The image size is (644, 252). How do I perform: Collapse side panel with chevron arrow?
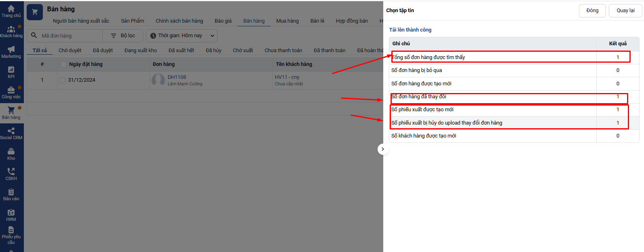pyautogui.click(x=382, y=149)
